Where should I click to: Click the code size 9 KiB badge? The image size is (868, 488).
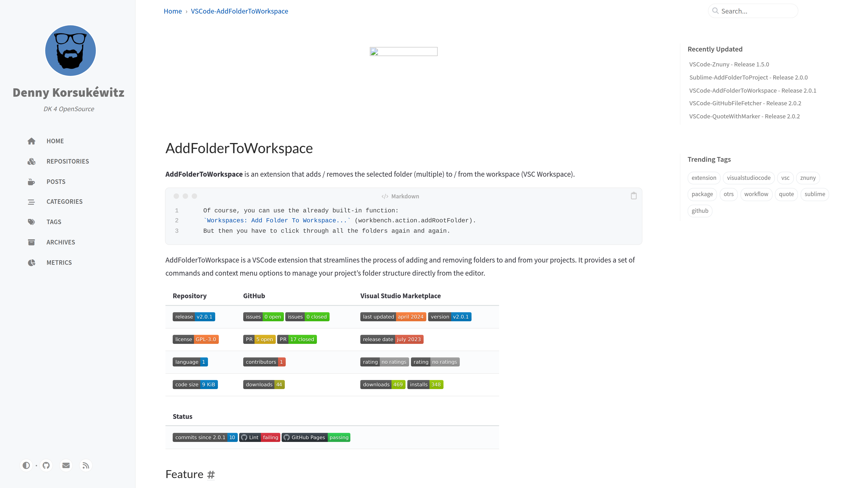[195, 385]
